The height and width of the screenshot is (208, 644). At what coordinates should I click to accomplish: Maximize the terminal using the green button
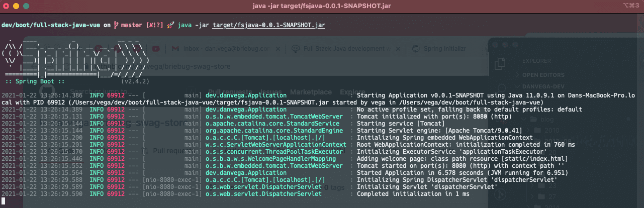(x=26, y=6)
